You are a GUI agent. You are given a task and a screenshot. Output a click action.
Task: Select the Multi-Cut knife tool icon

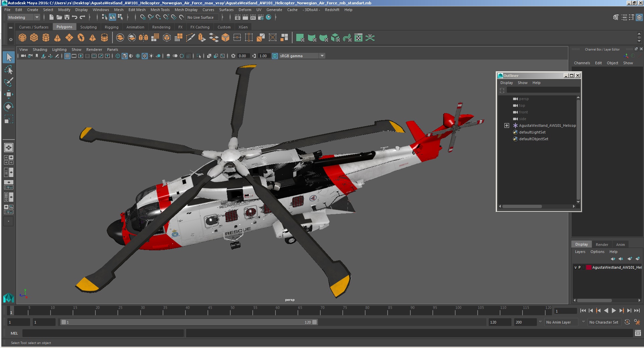pyautogui.click(x=190, y=38)
